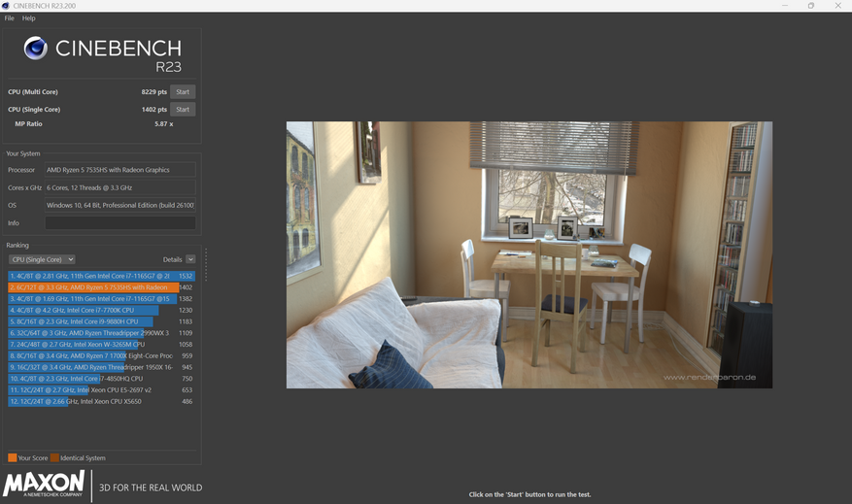Select ranking row 8 with AMD Ryzen 7 1700X
Viewport: 852px width, 504px height.
tap(102, 355)
